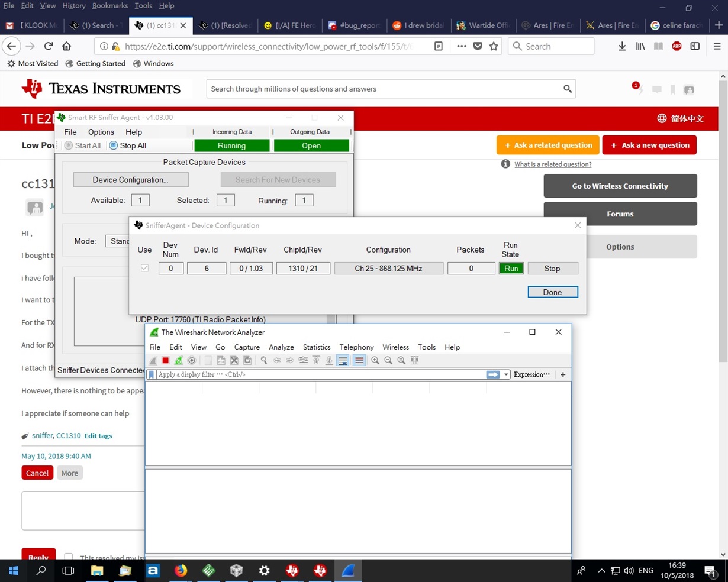Open the Analyze menu in Wireshark

click(x=281, y=347)
